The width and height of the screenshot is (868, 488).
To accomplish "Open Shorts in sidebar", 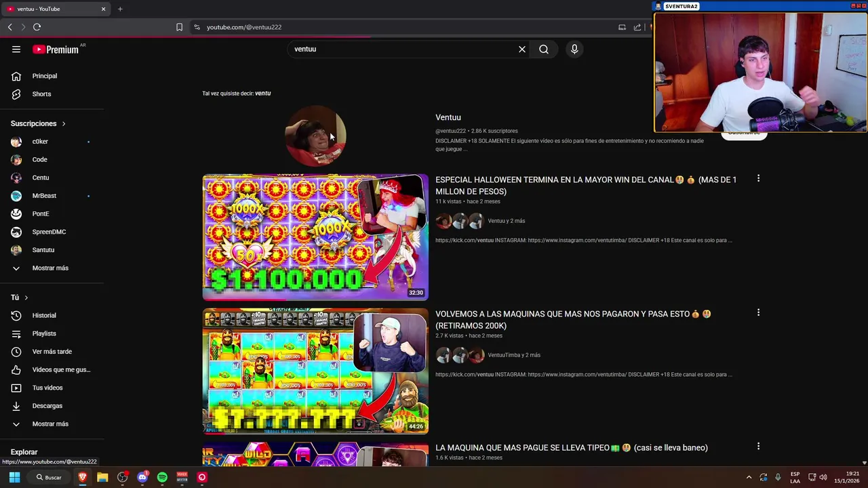I will tap(52, 94).
